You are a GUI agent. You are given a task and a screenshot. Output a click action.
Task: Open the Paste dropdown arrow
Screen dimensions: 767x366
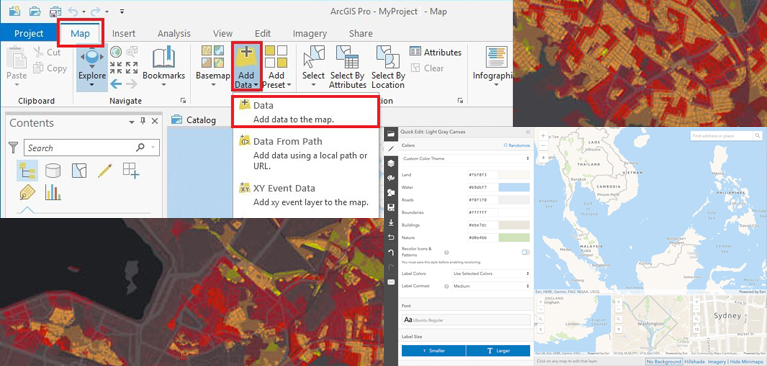pyautogui.click(x=16, y=84)
